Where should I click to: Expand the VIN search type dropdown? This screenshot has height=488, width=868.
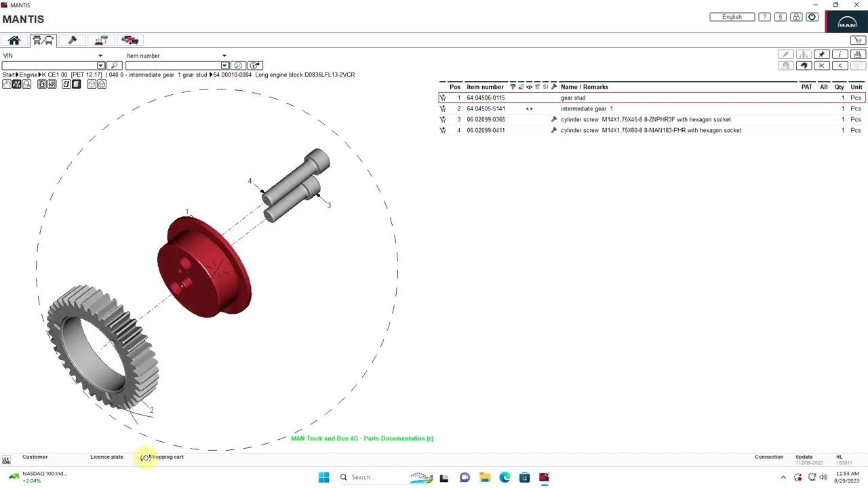[x=100, y=56]
